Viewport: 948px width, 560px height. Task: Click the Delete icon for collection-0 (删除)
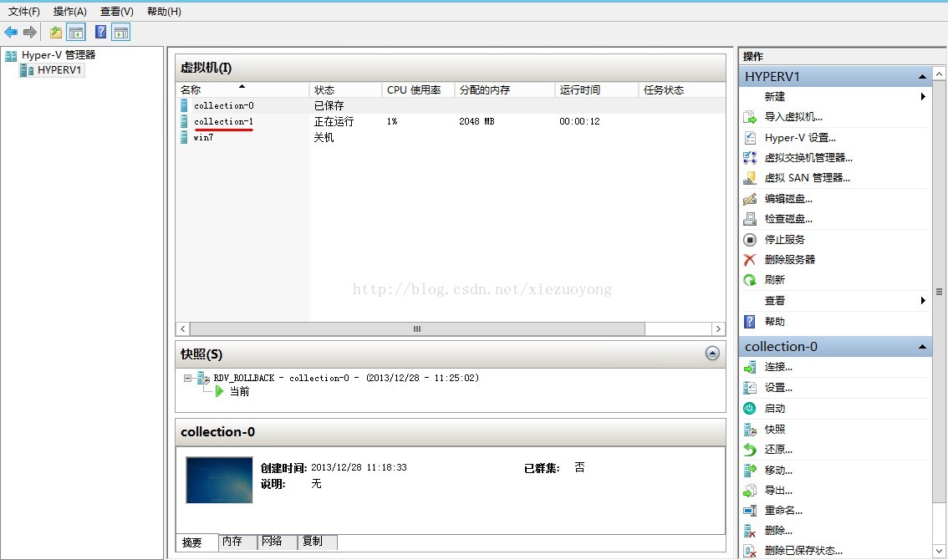pos(750,531)
